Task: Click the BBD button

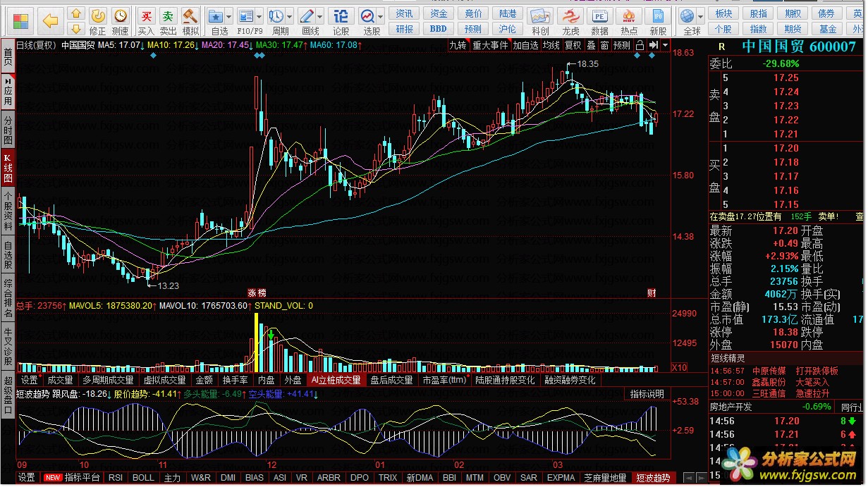Action: pos(439,29)
